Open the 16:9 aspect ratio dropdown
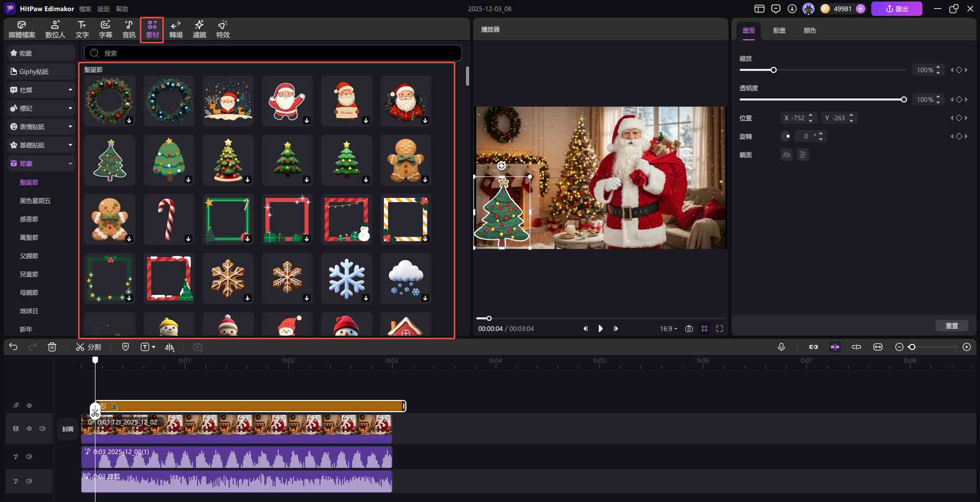 pyautogui.click(x=668, y=329)
